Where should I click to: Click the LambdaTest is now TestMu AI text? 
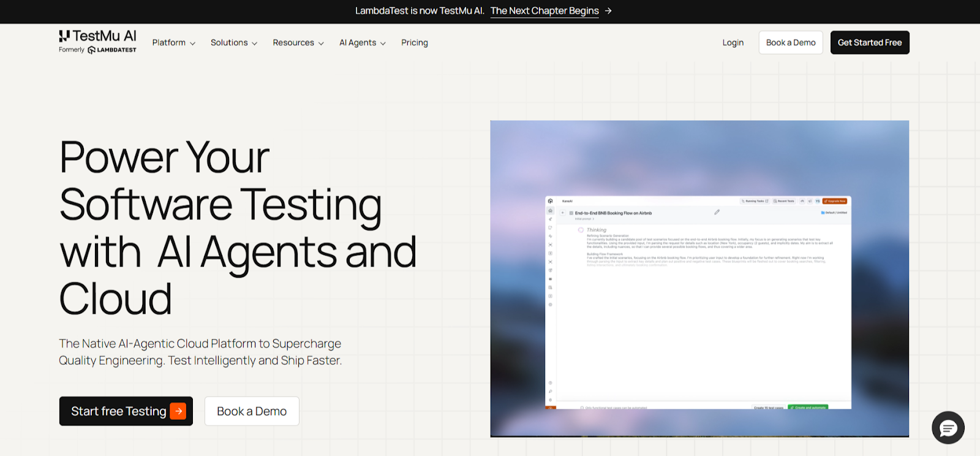click(420, 11)
